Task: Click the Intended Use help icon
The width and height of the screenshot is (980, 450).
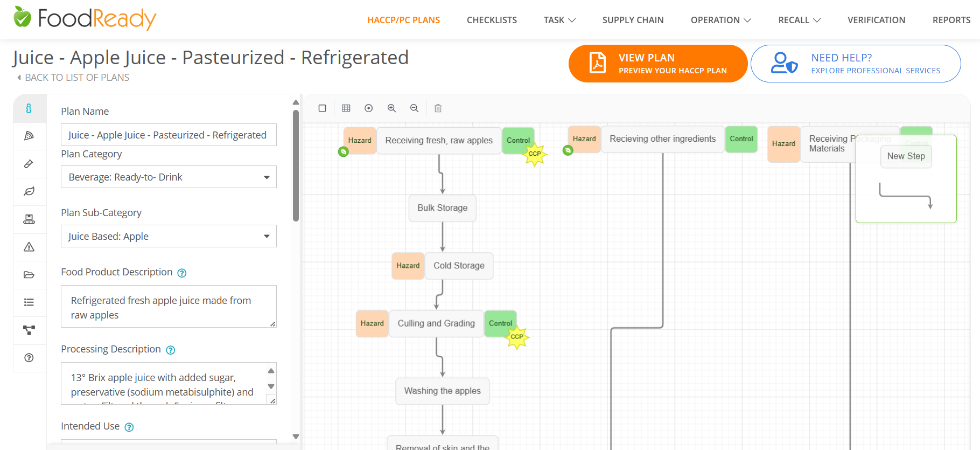Action: click(x=129, y=427)
